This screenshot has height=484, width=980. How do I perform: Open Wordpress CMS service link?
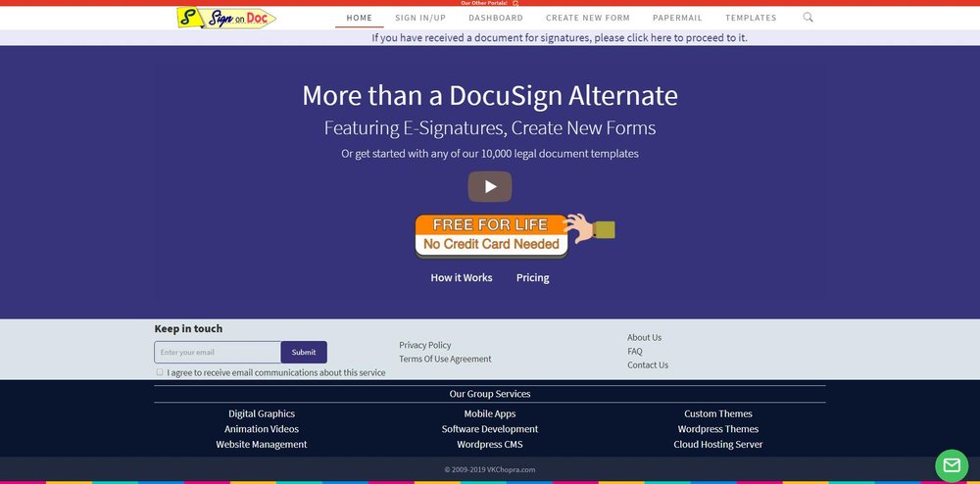[490, 445]
